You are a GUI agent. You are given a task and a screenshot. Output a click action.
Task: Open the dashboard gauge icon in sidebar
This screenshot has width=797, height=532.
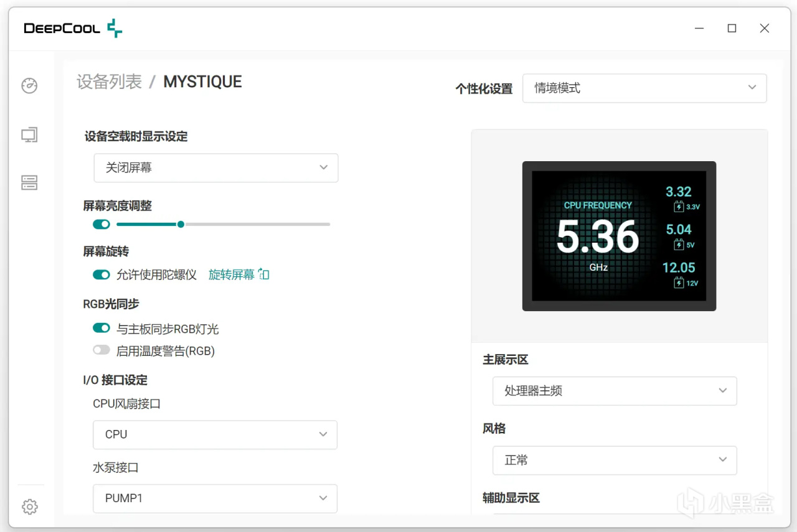tap(29, 86)
